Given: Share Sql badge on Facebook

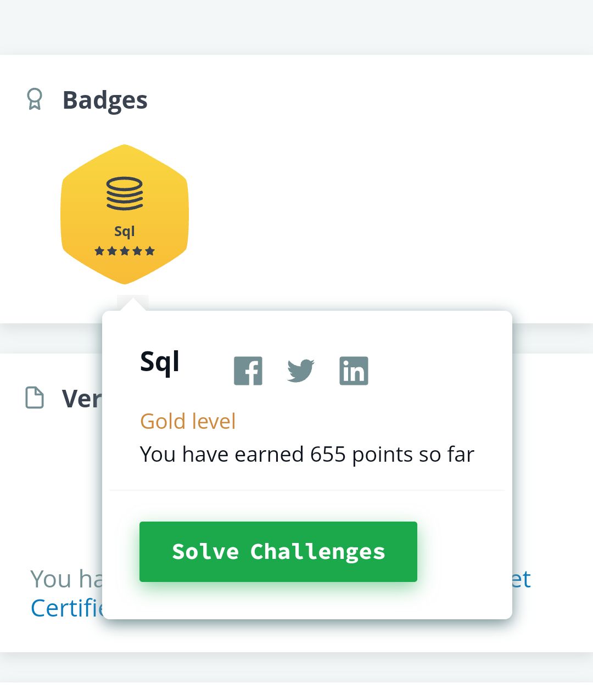Looking at the screenshot, I should click(x=248, y=371).
